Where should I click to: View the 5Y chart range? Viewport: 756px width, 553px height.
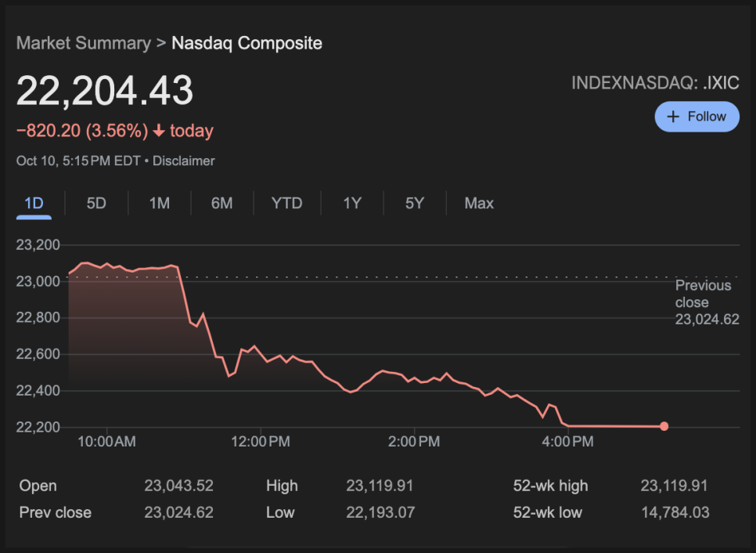tap(414, 204)
